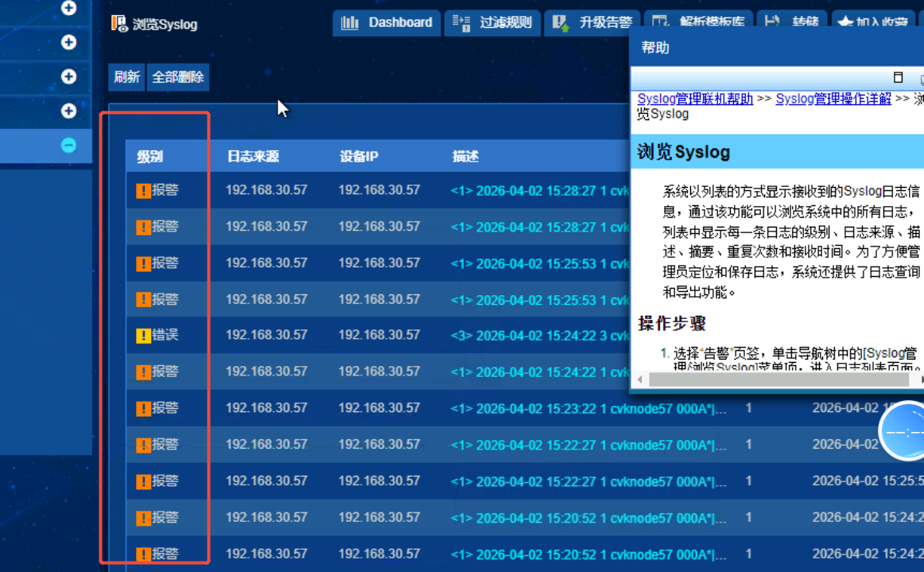924x572 pixels.
Task: Click the Dashboard bar chart icon
Action: [x=350, y=23]
